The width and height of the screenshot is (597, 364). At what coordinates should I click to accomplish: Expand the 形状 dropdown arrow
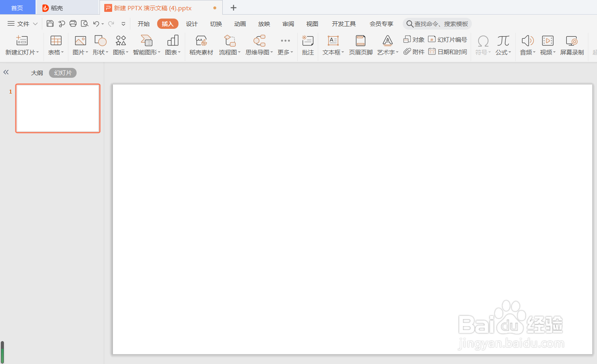(107, 52)
